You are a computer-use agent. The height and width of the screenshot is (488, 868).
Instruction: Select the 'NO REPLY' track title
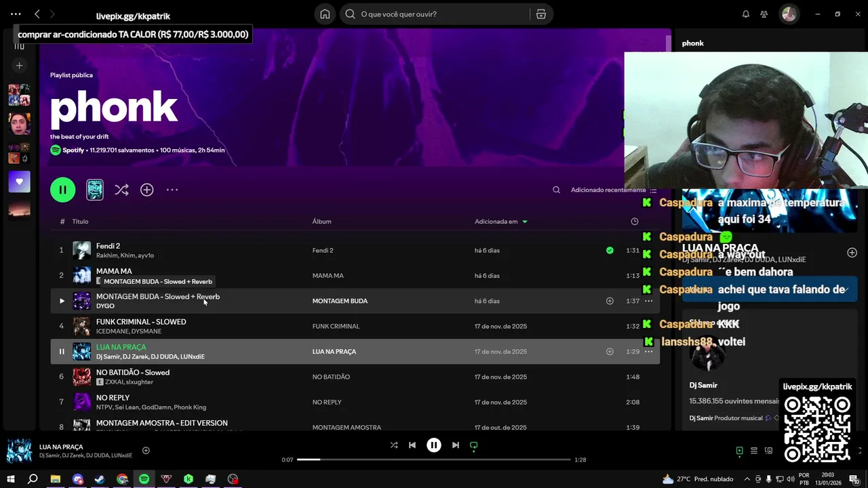[x=113, y=398]
